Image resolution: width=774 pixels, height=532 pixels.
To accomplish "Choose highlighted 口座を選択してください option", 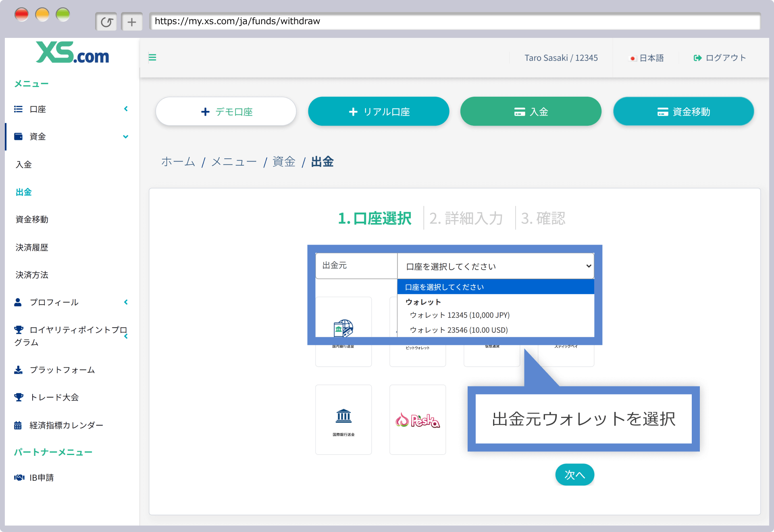I will 496,287.
